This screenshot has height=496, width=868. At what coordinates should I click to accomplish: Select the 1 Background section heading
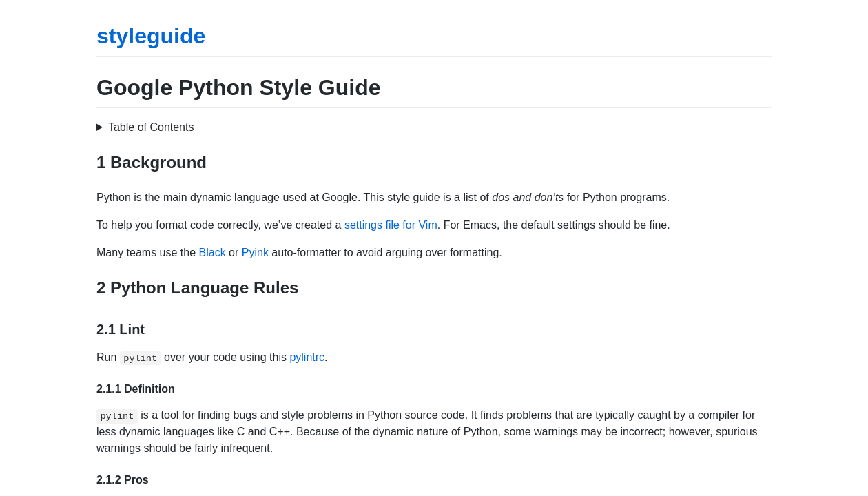152,163
